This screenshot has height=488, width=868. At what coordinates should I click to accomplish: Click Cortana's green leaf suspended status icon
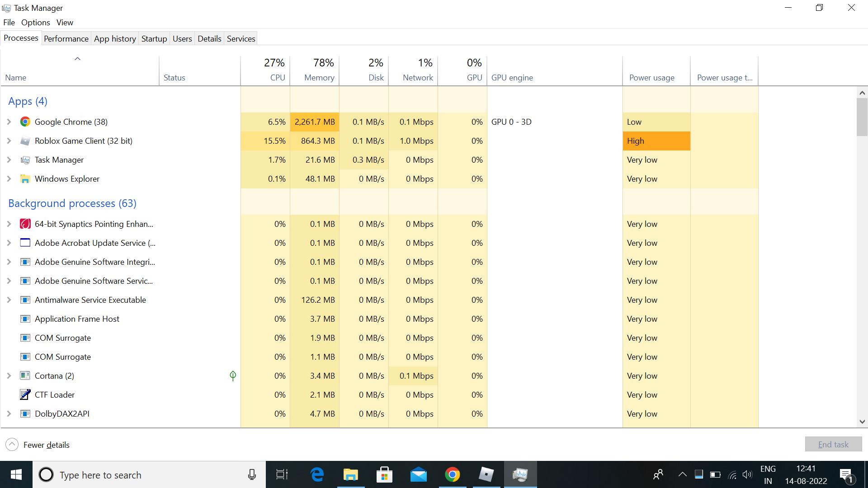(x=233, y=376)
